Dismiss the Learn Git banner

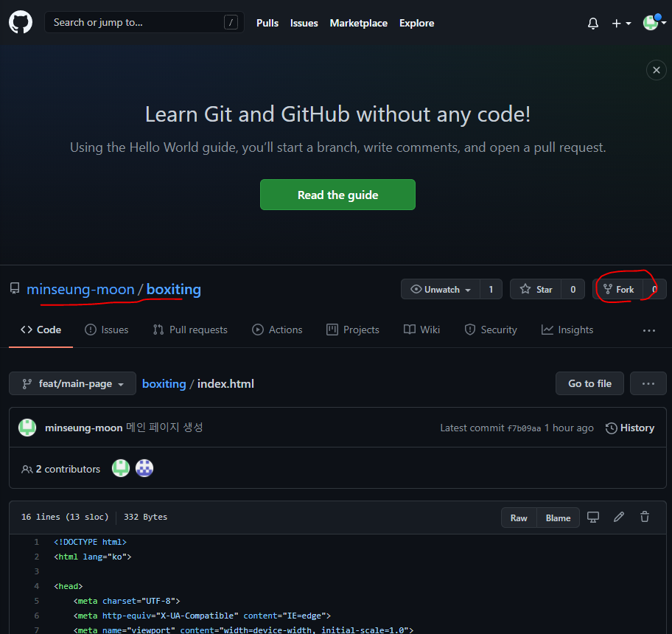(x=656, y=70)
